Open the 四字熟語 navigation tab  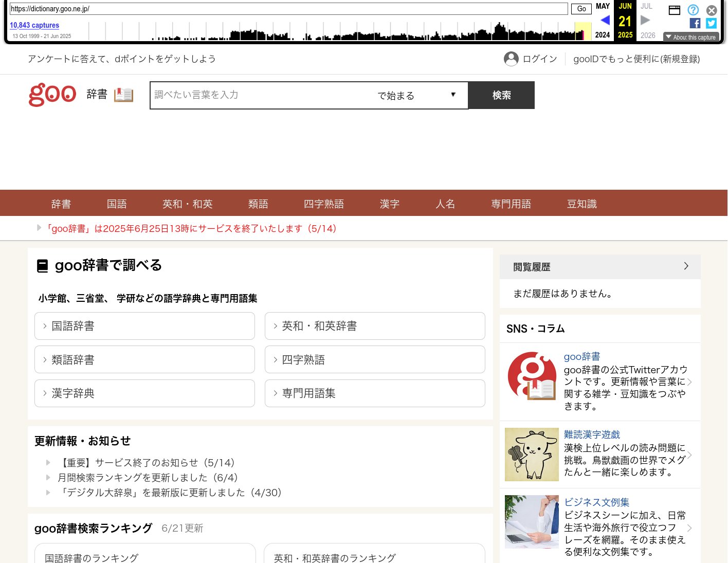tap(324, 204)
